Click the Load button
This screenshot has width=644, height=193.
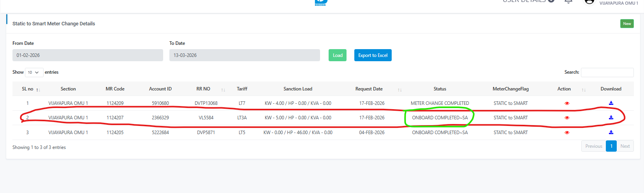(337, 55)
